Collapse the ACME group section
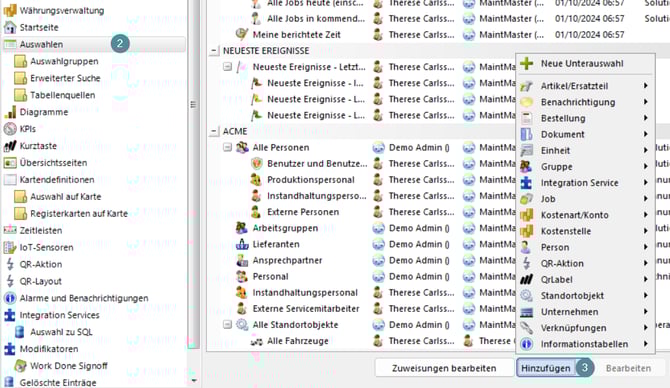The height and width of the screenshot is (388, 670). click(214, 131)
